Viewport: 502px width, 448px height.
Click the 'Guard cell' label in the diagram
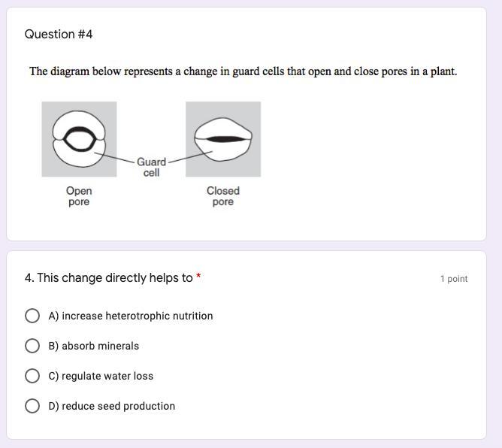(151, 167)
